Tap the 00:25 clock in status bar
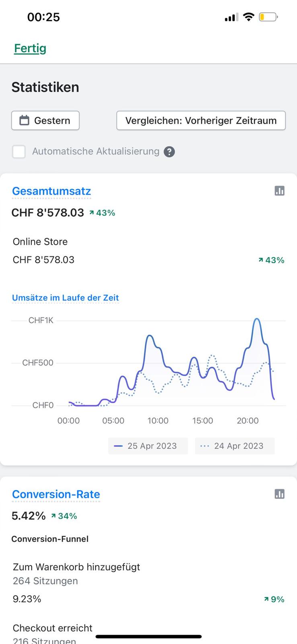297x644 pixels. (43, 17)
